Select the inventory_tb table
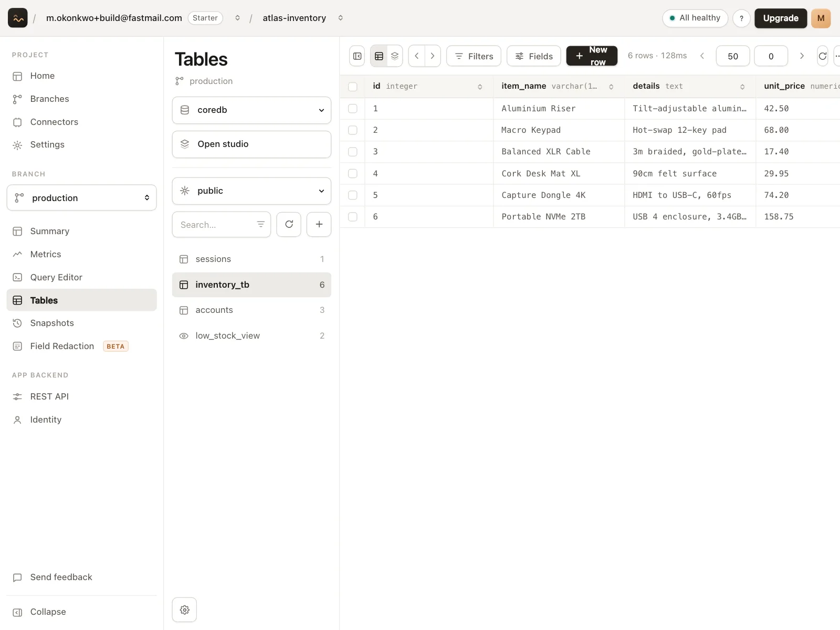Viewport: 840px width, 630px height. click(251, 285)
